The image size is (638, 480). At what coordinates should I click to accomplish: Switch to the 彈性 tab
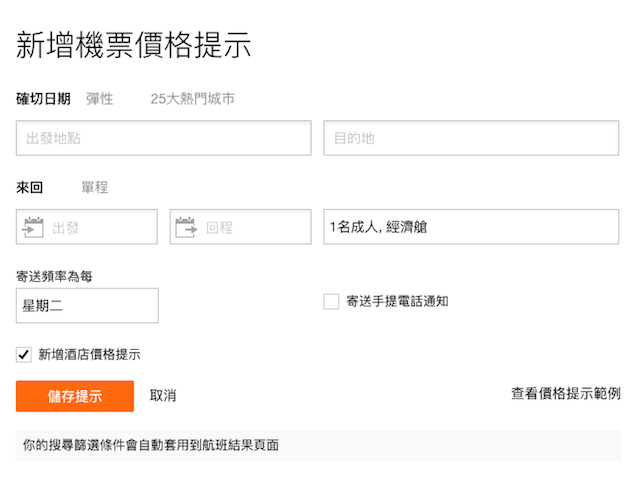point(99,98)
